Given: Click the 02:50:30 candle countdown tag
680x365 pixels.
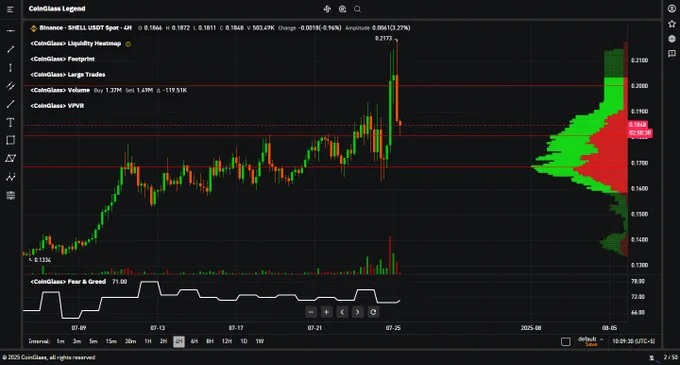Looking at the screenshot, I should [x=640, y=133].
